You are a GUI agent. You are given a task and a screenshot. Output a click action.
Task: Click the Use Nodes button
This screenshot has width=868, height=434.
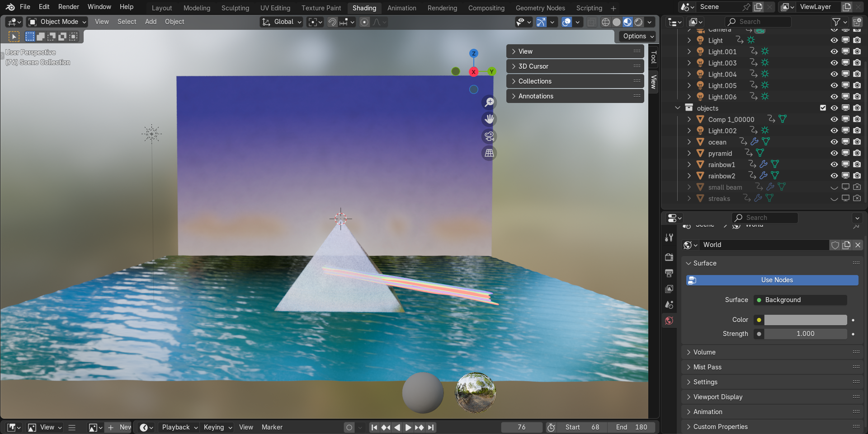[776, 280]
